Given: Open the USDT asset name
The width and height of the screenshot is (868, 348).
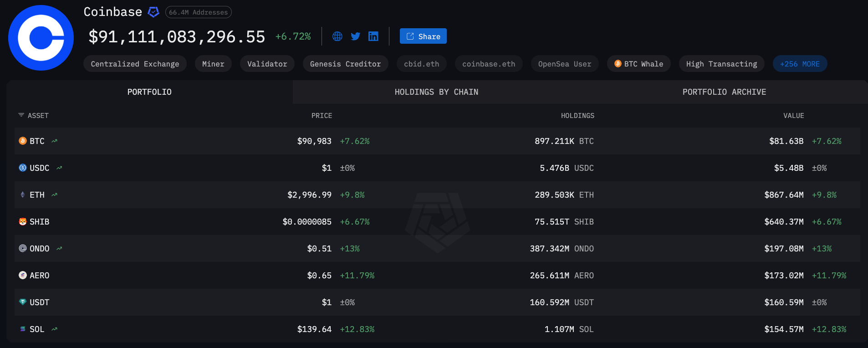Looking at the screenshot, I should click(40, 302).
